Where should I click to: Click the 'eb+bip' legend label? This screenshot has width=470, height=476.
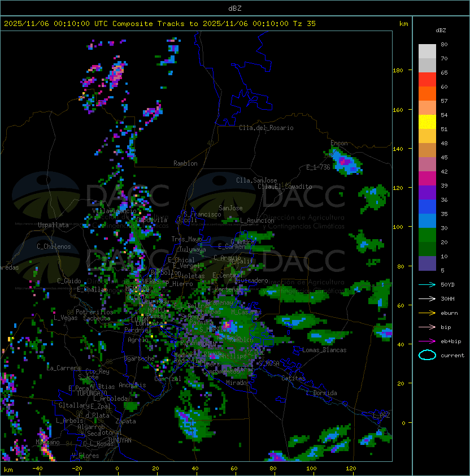451,341
